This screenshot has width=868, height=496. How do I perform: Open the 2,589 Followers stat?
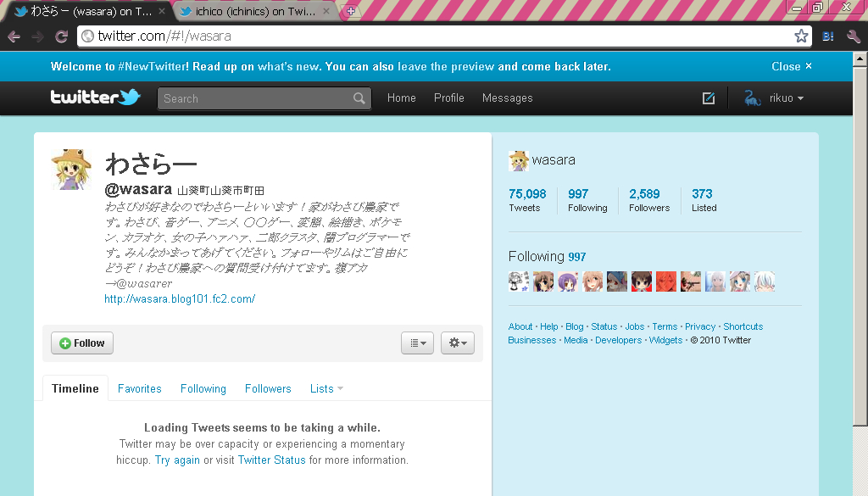pyautogui.click(x=649, y=200)
